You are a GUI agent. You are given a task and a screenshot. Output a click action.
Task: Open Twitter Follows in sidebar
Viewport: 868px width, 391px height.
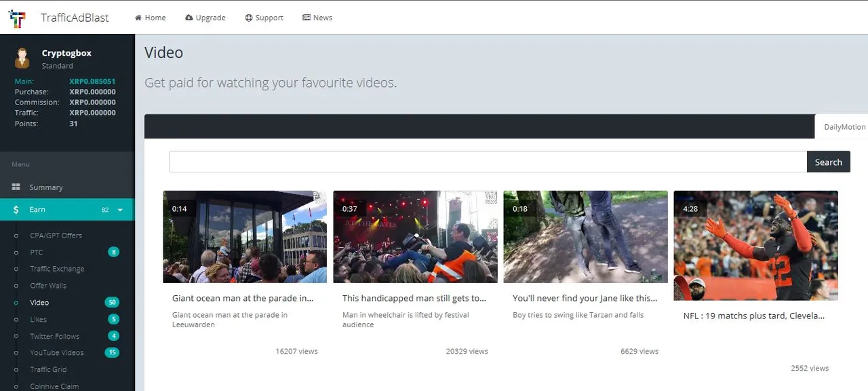pyautogui.click(x=55, y=337)
